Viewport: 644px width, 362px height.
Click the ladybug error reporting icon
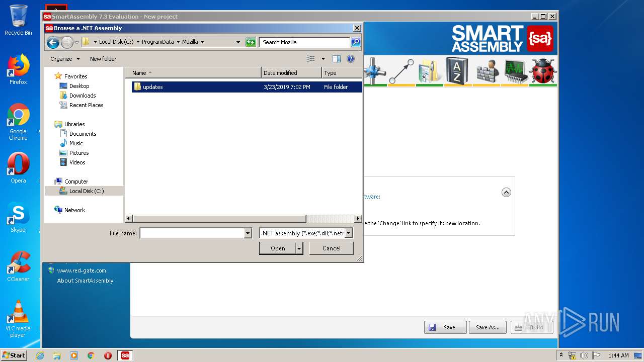tap(543, 71)
